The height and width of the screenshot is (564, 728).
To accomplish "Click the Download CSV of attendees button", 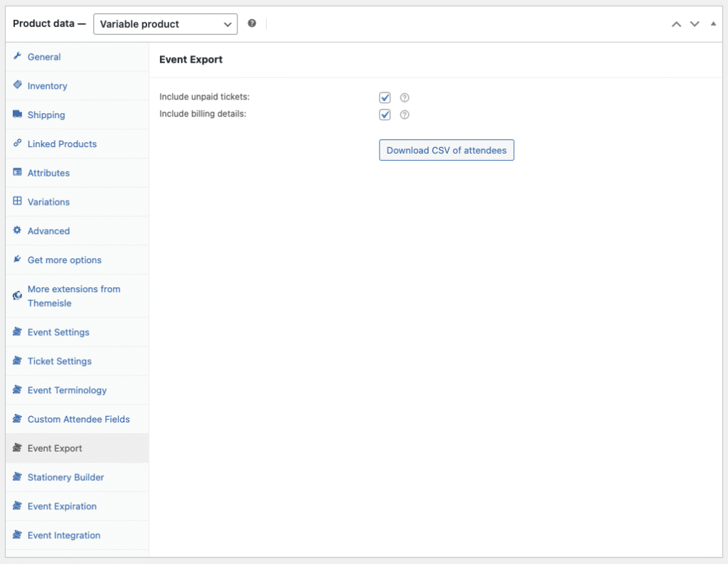I will (x=446, y=150).
